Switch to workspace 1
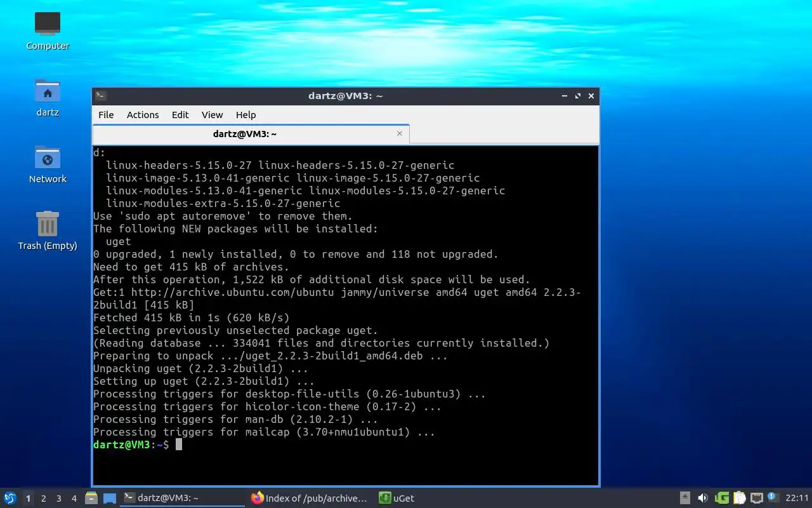The height and width of the screenshot is (508, 812). pyautogui.click(x=28, y=498)
